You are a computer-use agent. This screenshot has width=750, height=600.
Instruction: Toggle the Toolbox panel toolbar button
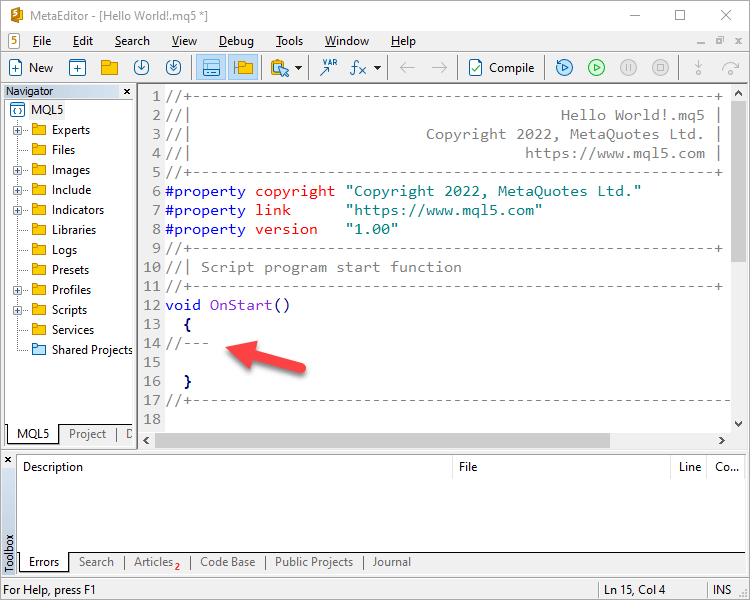tap(242, 68)
